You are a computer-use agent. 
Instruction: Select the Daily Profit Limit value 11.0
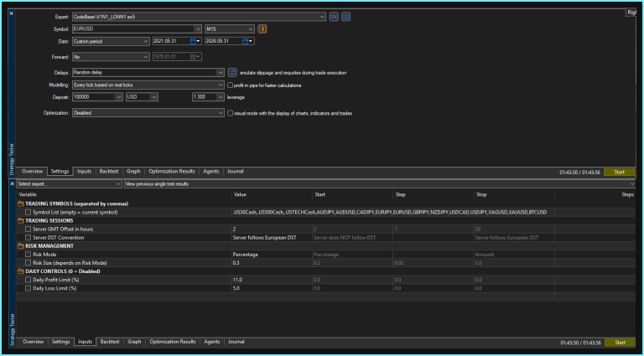point(271,280)
